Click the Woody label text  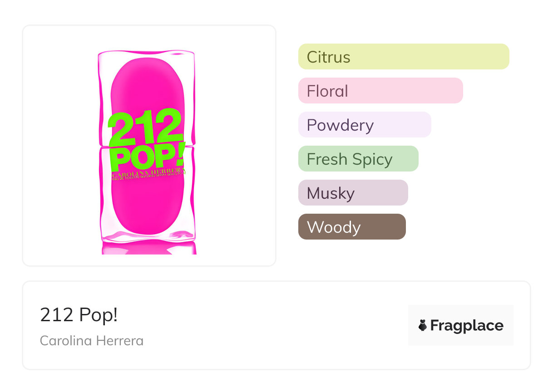[333, 227]
